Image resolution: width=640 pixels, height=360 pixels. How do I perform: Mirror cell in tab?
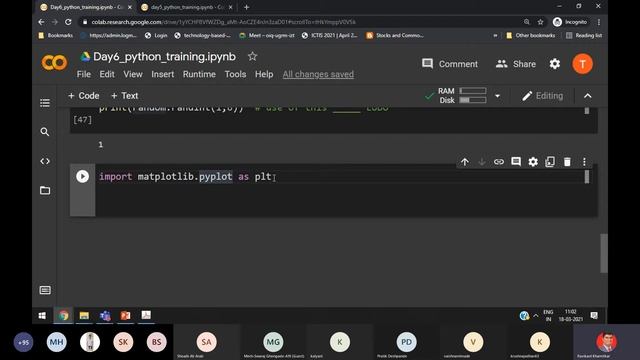point(550,162)
